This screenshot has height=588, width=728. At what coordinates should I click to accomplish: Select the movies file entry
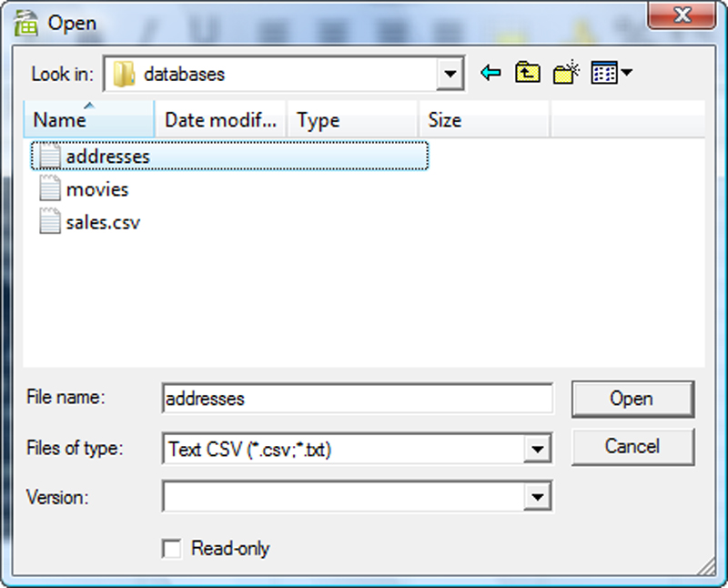pyautogui.click(x=98, y=188)
